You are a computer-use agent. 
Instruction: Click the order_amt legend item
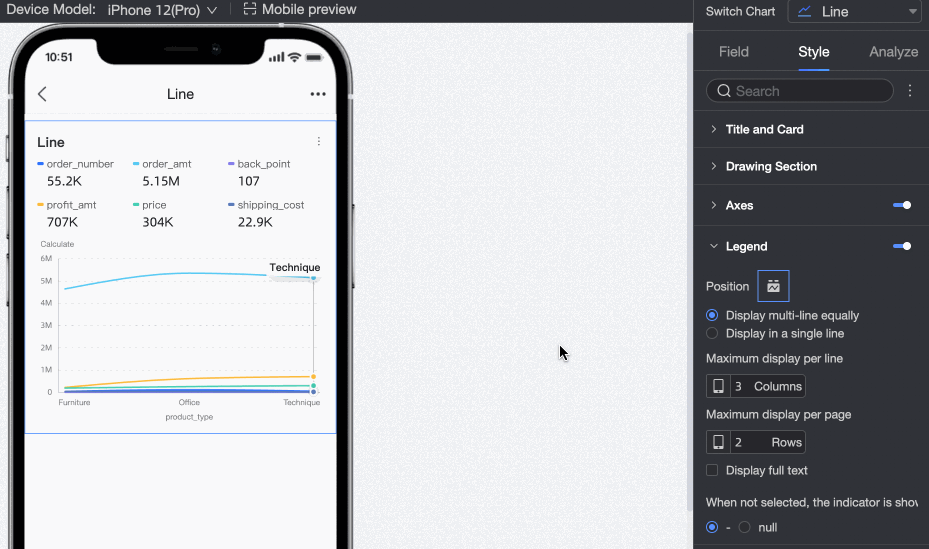point(162,173)
